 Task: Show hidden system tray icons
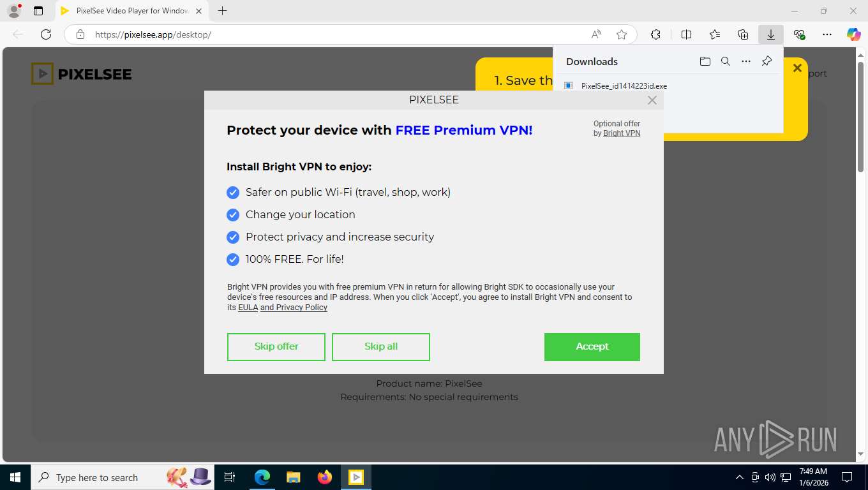(x=740, y=477)
